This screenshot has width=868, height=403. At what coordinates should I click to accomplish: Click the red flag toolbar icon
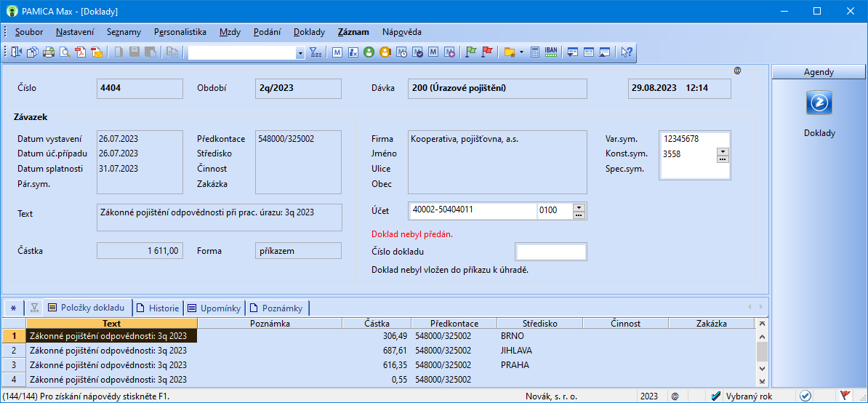487,52
